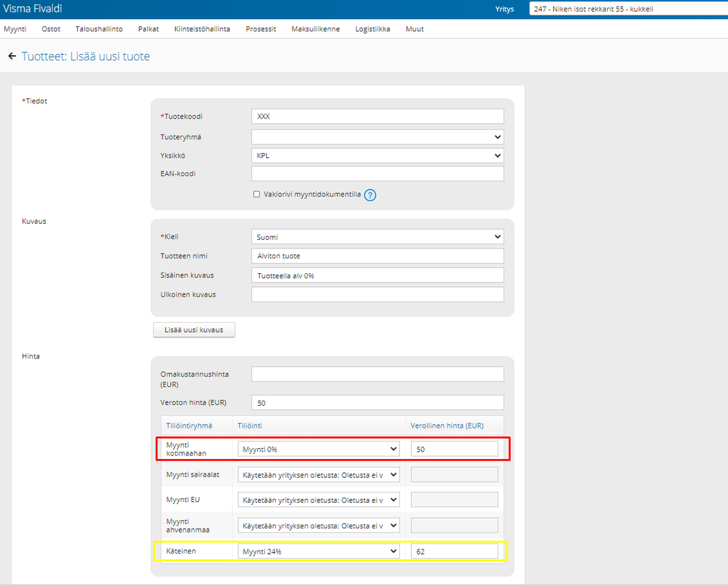Click the Myynti EU row label
728x585 pixels.
click(x=183, y=500)
